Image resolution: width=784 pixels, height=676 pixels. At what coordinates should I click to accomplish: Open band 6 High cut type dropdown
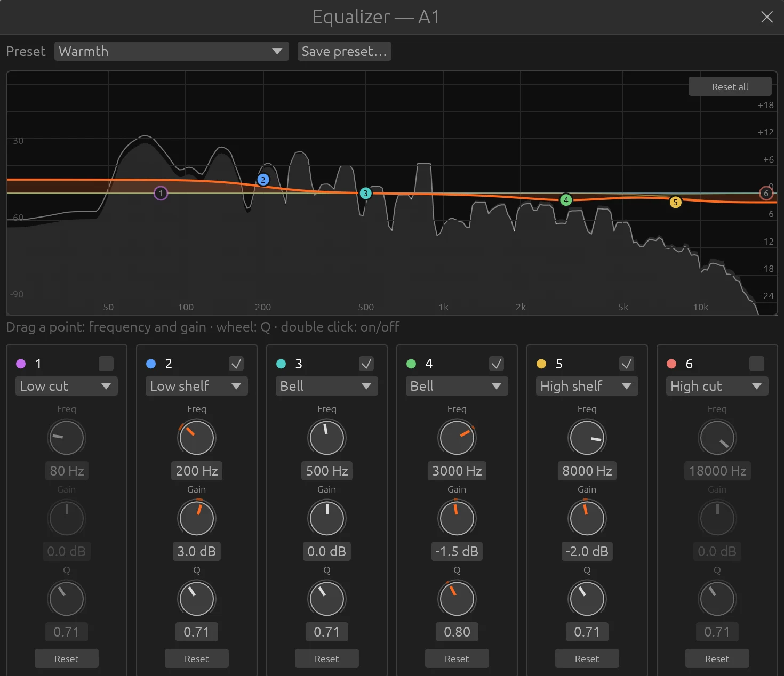point(717,386)
